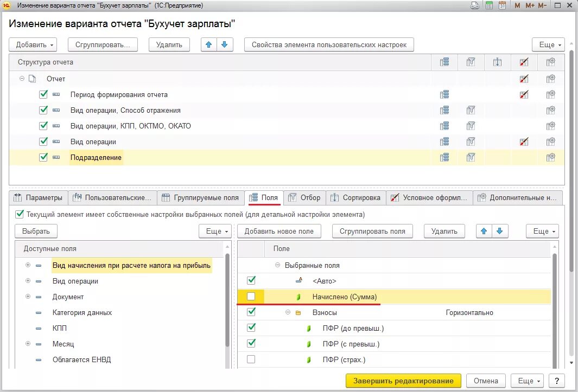This screenshot has width=578, height=392.
Task: Move selected field up with arrow button
Action: [484, 231]
